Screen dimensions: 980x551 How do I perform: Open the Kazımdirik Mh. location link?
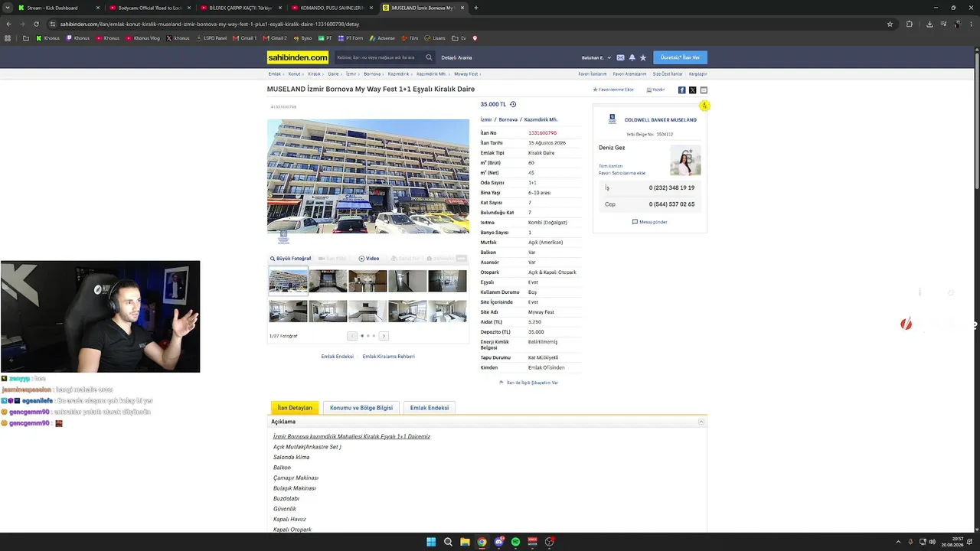[x=541, y=120]
